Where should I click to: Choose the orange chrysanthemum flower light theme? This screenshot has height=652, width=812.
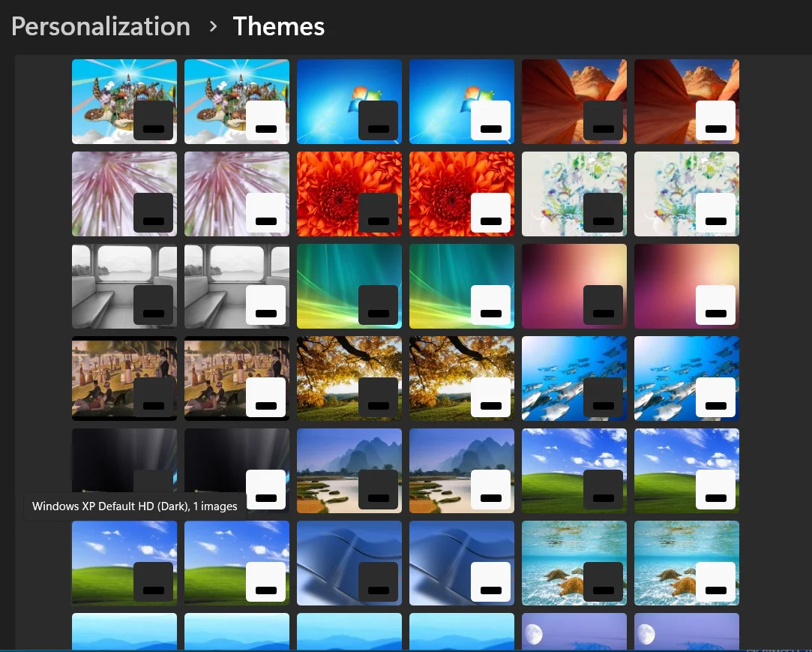(461, 194)
